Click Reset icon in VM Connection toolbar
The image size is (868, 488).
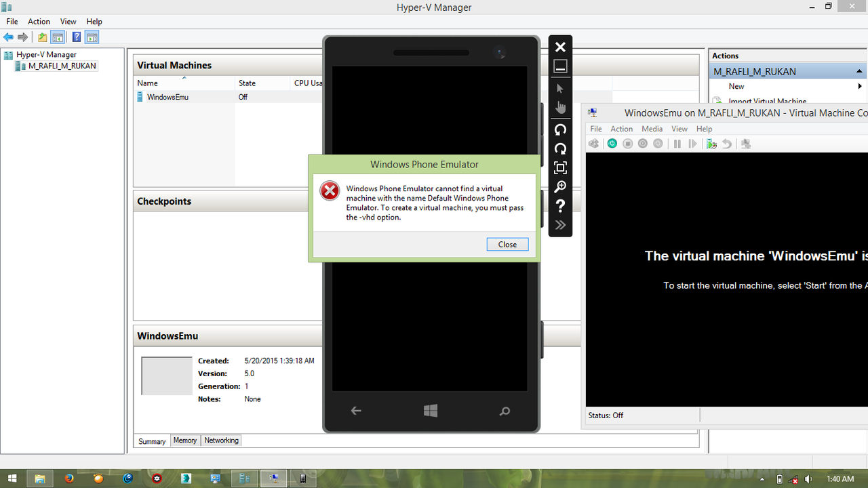[692, 144]
